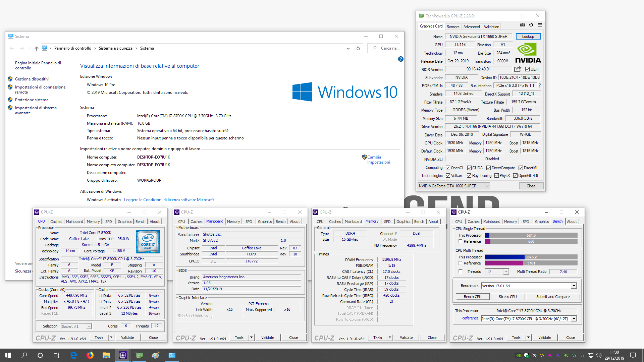Image resolution: width=644 pixels, height=362 pixels.
Task: Open the GPU-Z hamburger menu icon
Action: (x=540, y=25)
